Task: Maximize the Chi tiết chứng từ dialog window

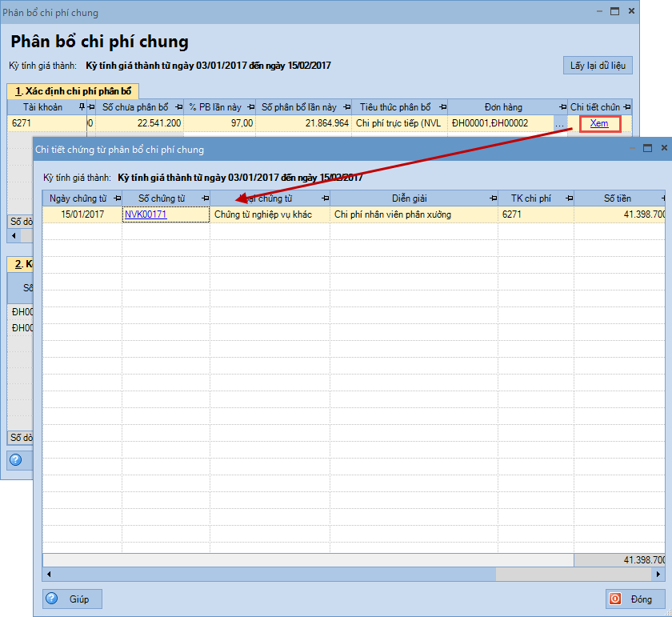Action: point(648,148)
